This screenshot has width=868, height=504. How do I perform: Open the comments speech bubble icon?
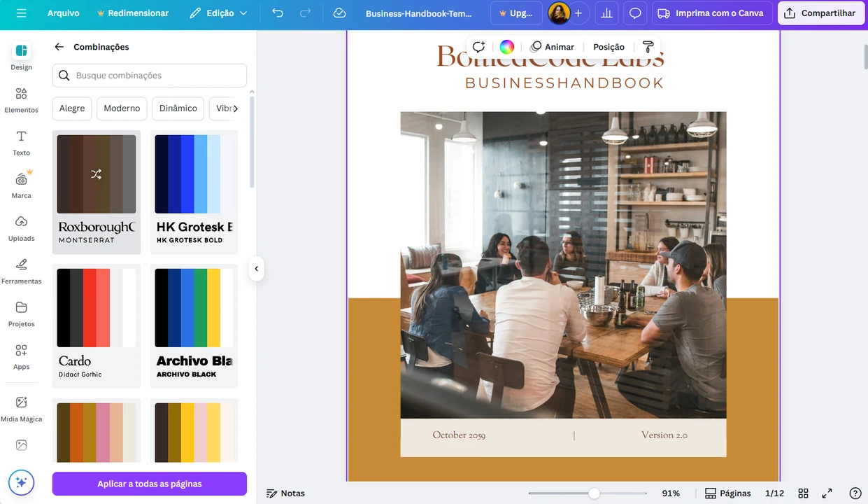coord(635,13)
